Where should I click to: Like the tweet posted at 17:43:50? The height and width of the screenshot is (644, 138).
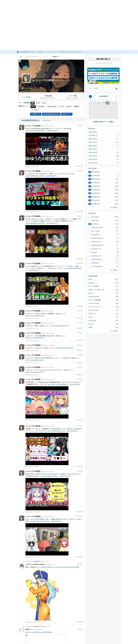coord(82,512)
